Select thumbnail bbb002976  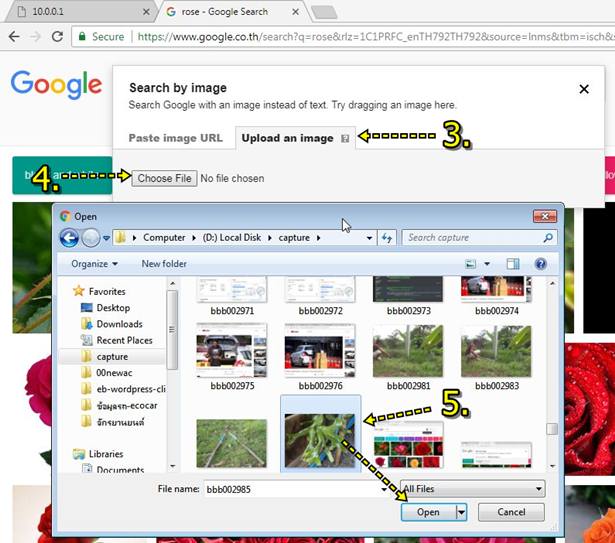tap(320, 356)
